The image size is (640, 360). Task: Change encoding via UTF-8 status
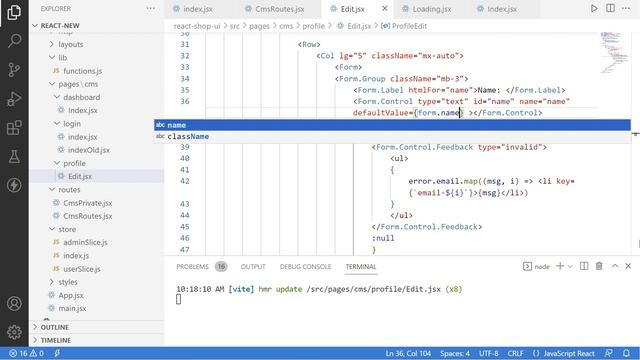tap(489, 353)
